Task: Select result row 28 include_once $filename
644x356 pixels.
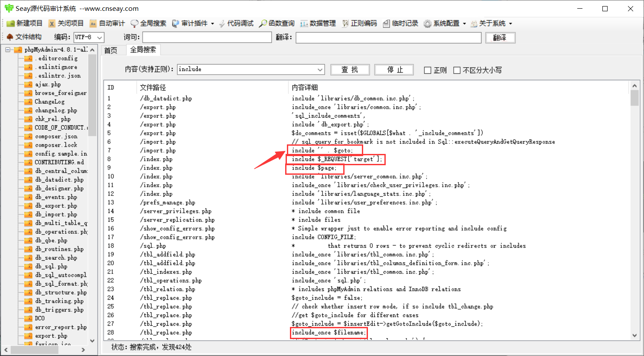Action: tap(366, 333)
